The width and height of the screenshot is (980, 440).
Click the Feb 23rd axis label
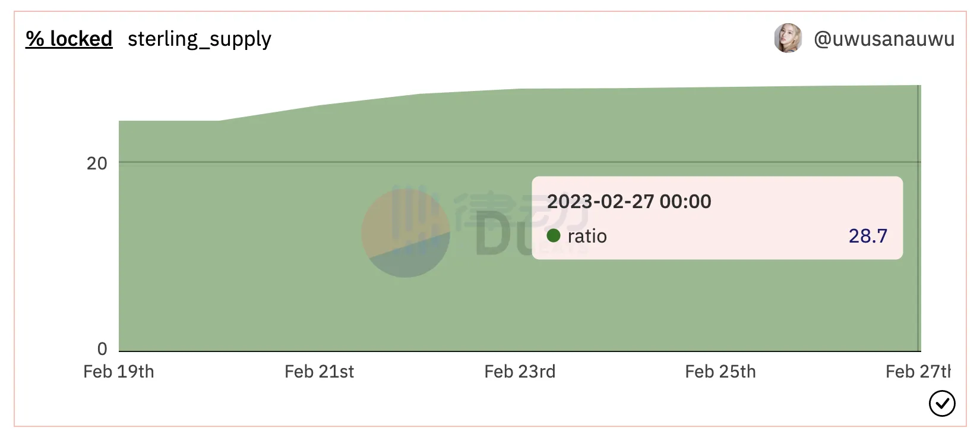coord(520,372)
